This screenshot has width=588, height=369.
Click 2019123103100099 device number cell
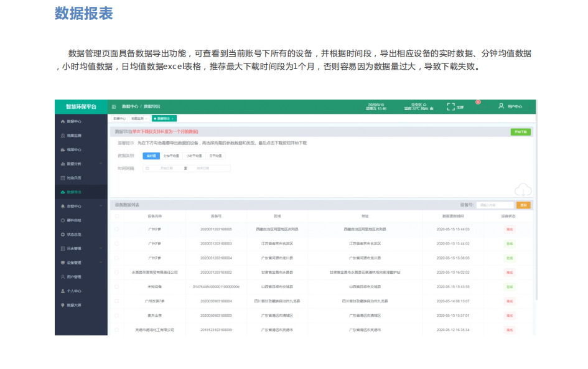point(216,330)
